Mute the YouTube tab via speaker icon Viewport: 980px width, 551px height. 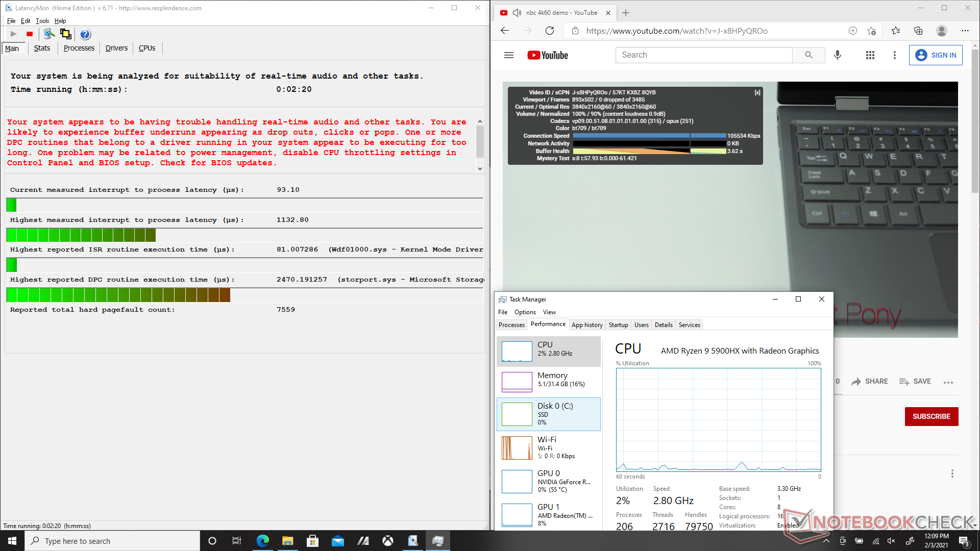517,13
